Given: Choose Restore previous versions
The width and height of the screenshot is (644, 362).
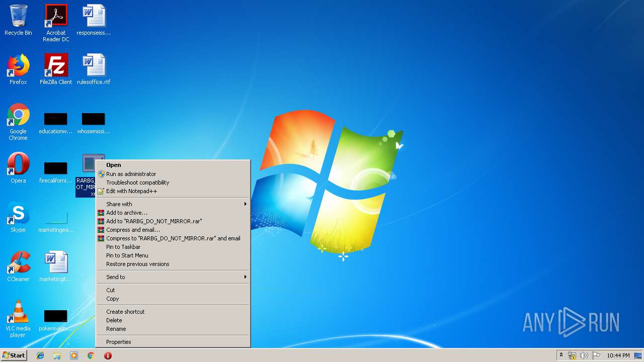Looking at the screenshot, I should (173, 264).
